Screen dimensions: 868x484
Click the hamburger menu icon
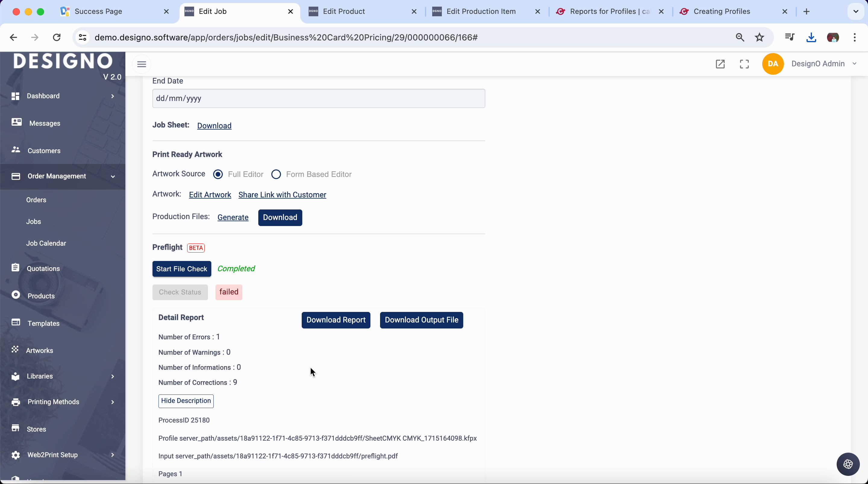click(x=142, y=64)
